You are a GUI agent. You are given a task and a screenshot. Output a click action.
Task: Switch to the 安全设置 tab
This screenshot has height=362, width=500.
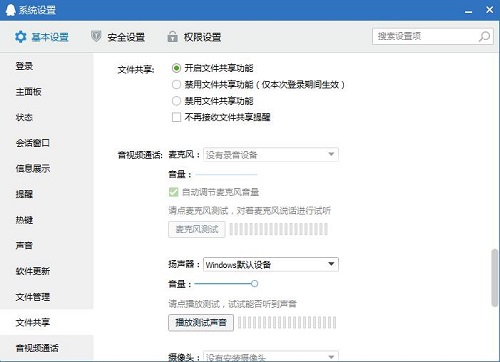click(118, 37)
